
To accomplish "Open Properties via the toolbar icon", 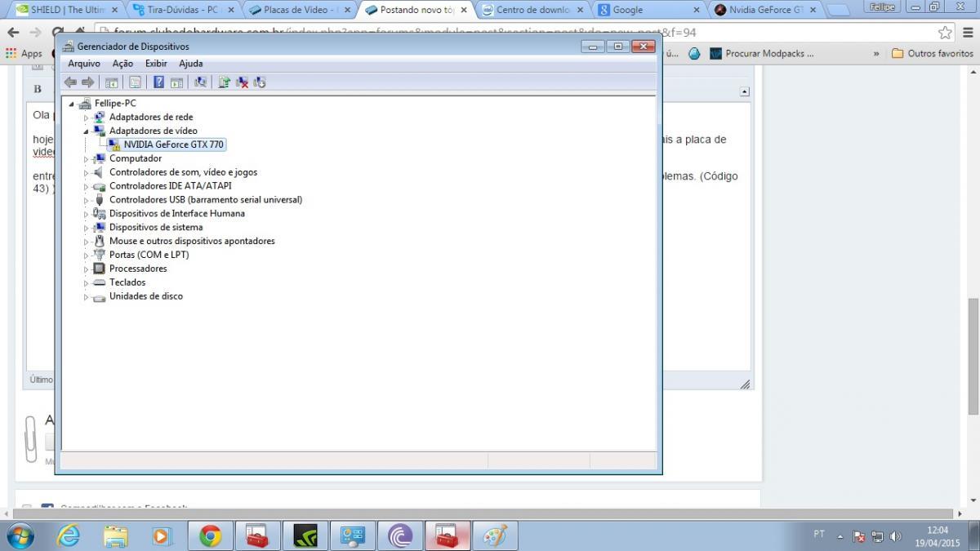I will (x=135, y=82).
